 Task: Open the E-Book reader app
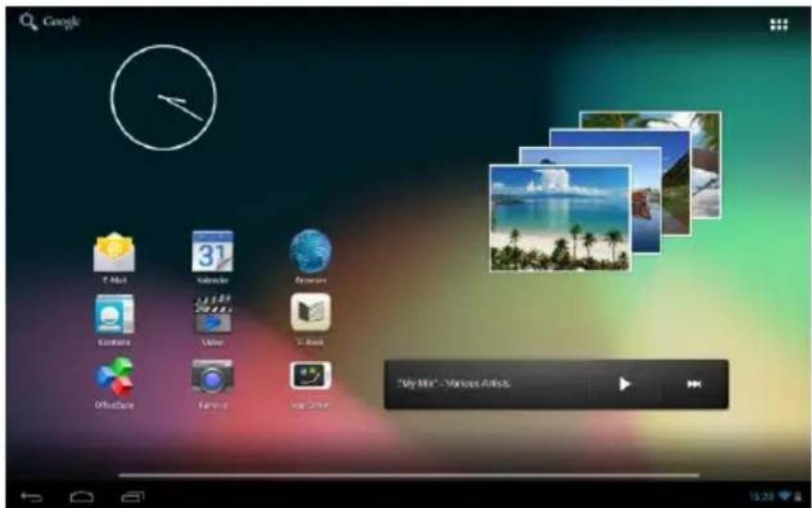(x=310, y=313)
